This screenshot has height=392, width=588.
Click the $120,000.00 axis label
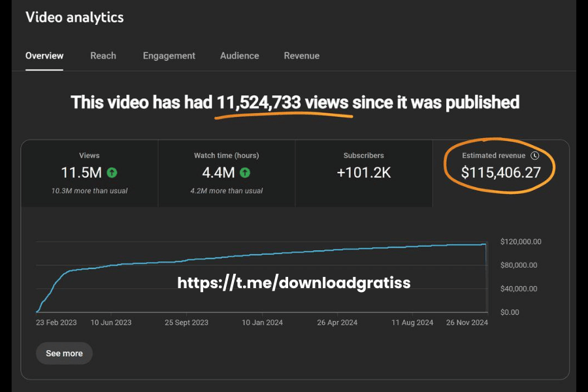click(521, 242)
